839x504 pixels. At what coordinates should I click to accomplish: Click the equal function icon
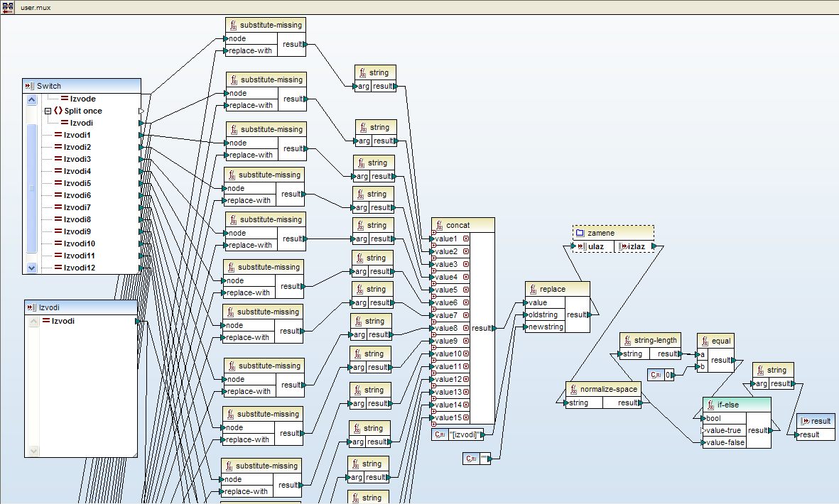point(705,341)
